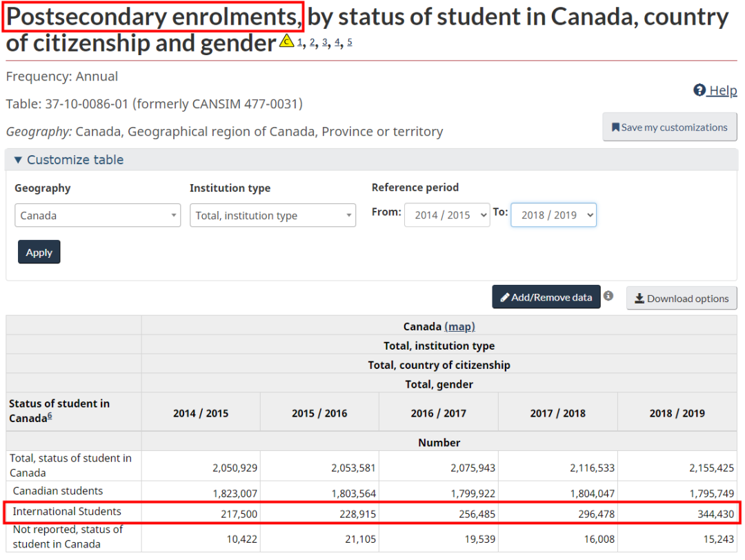Screen dimensions: 745x560
Task: Click the Canada map link
Action: coord(459,326)
